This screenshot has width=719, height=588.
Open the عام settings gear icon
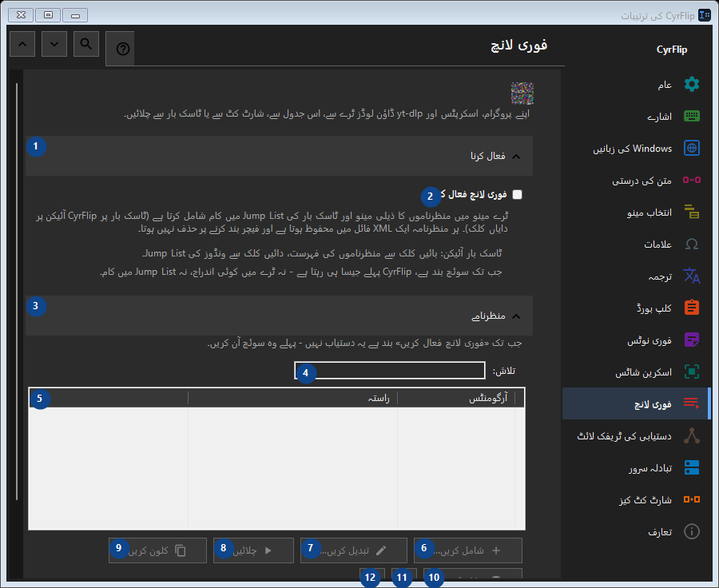(x=692, y=85)
